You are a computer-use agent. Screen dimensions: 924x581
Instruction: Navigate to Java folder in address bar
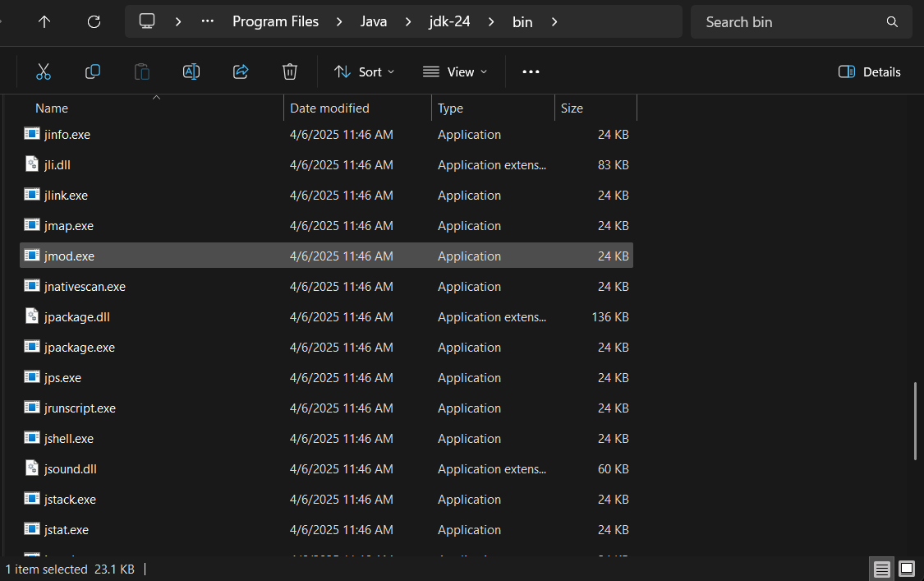pos(374,21)
